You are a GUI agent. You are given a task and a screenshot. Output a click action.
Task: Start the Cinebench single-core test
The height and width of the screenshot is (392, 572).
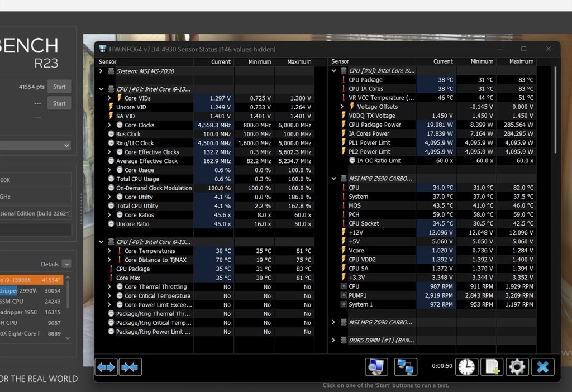59,103
